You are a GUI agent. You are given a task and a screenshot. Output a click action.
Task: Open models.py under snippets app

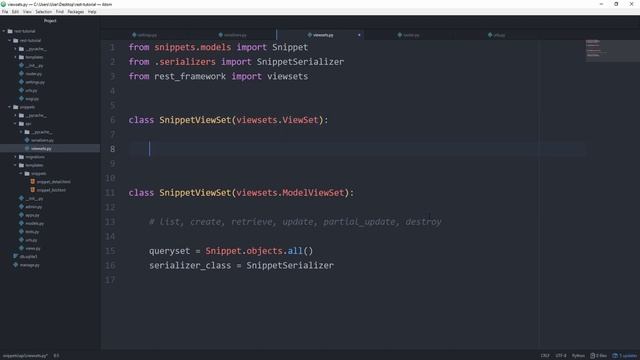pyautogui.click(x=34, y=223)
